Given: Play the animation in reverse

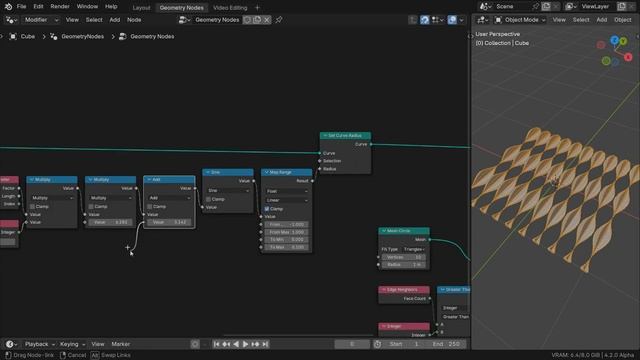Looking at the screenshot, I should click(236, 344).
